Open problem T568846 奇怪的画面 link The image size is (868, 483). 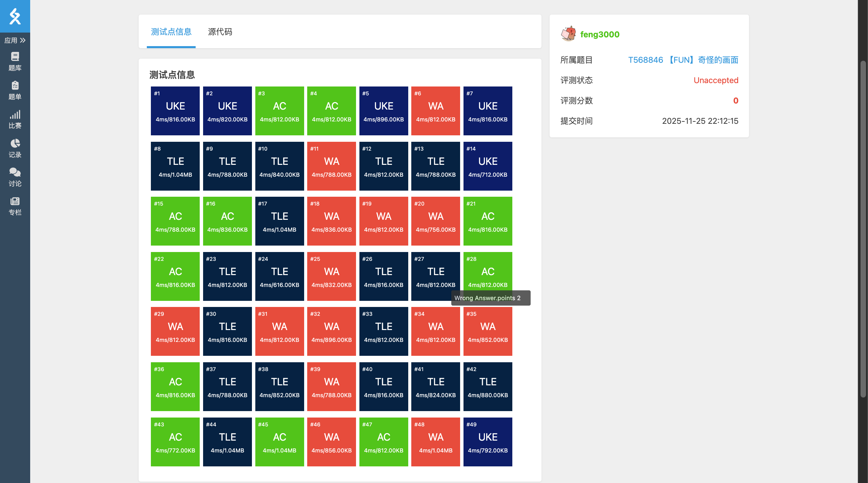pos(683,60)
